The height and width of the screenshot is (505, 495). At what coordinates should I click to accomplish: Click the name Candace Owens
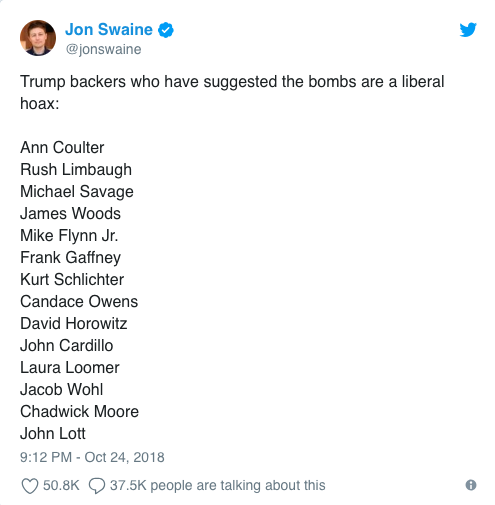tap(79, 301)
